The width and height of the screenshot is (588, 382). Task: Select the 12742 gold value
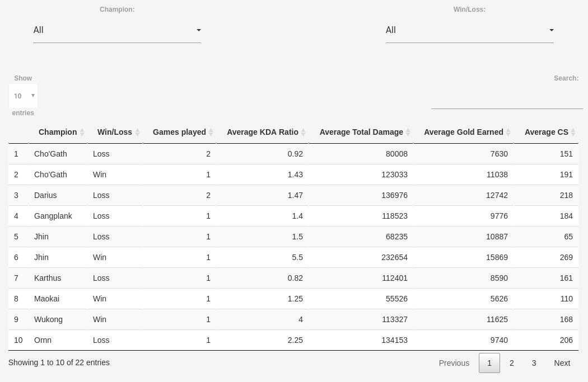coord(497,195)
